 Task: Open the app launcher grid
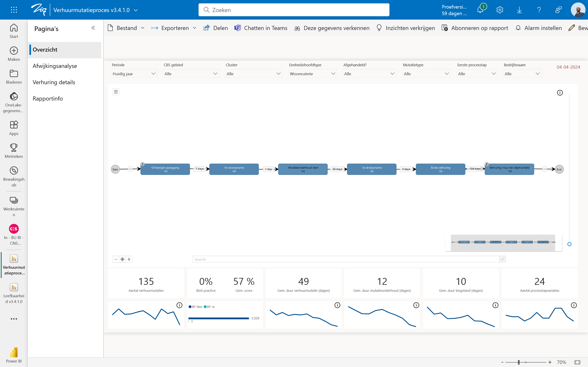14,10
